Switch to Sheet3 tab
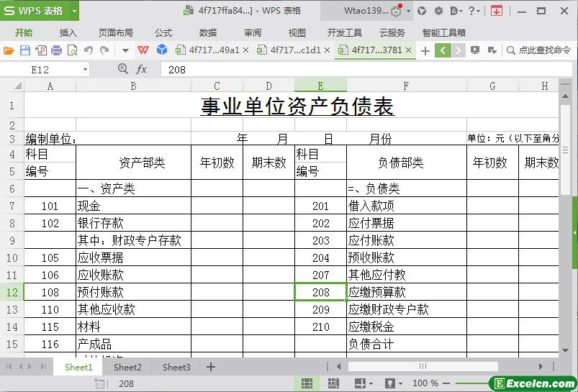The height and width of the screenshot is (392, 578). point(176,367)
